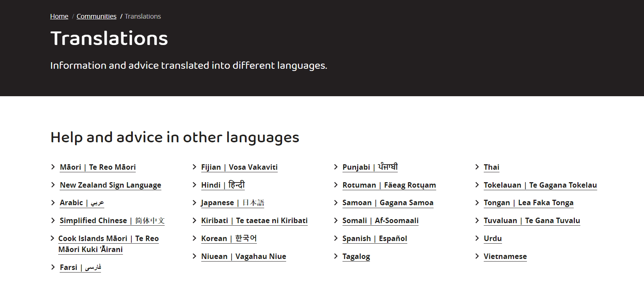
Task: Select the Korean language link
Action: point(229,238)
